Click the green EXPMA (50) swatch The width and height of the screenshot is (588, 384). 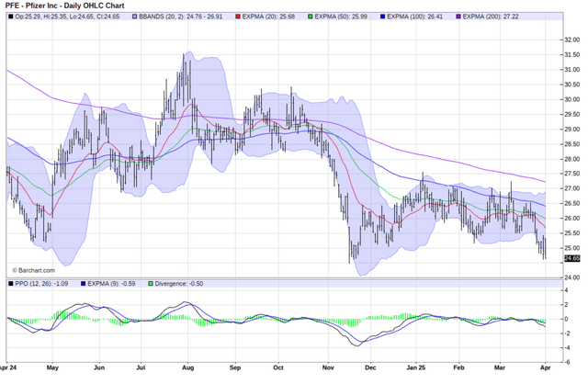click(311, 17)
